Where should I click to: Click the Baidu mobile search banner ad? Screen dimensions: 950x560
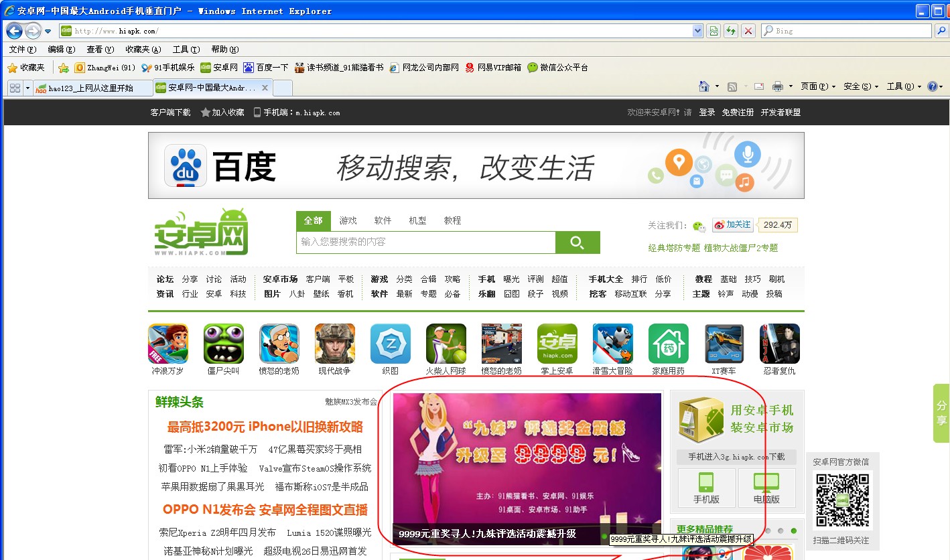(x=476, y=165)
